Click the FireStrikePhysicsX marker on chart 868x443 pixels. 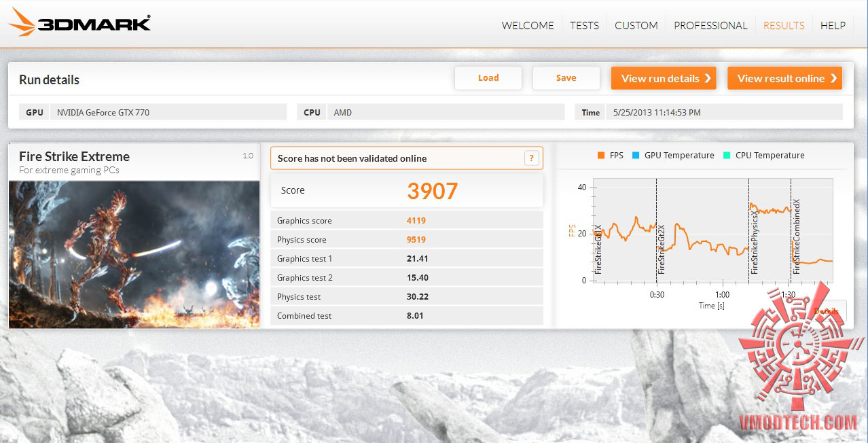coord(755,241)
